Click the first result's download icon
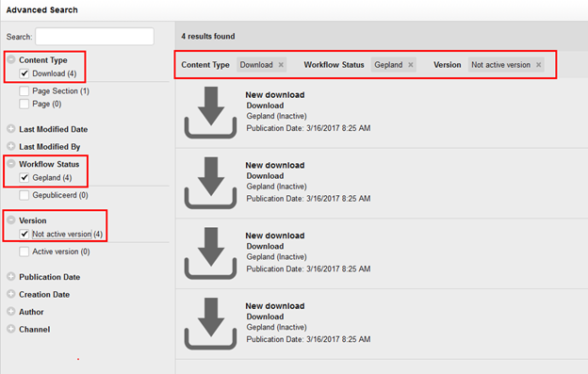Image resolution: width=588 pixels, height=374 pixels. point(210,112)
